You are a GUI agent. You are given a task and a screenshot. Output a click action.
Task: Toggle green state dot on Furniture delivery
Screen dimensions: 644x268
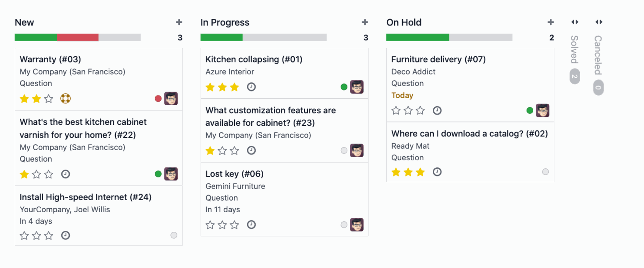(530, 110)
